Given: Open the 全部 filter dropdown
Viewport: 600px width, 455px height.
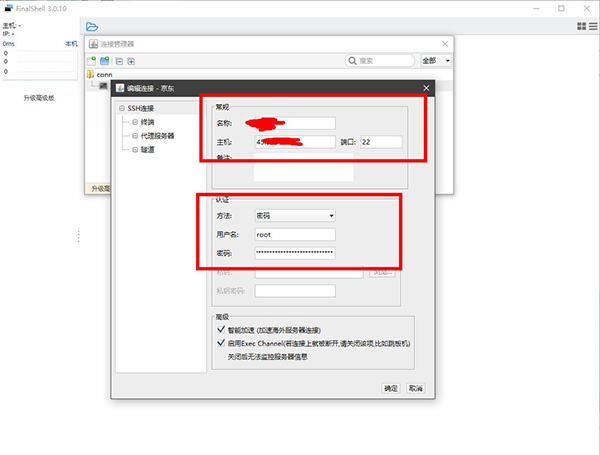Looking at the screenshot, I should 435,61.
